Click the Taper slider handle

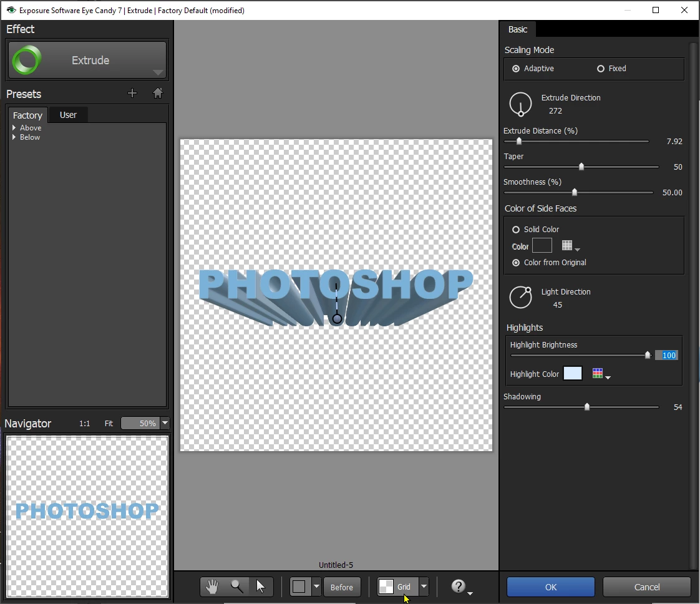(581, 167)
